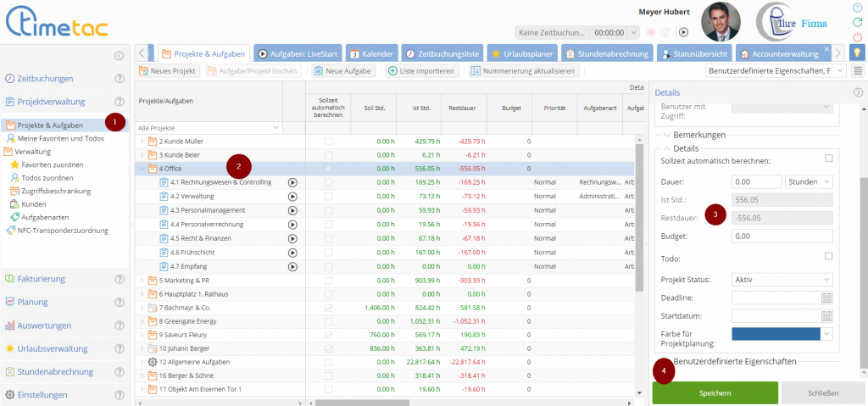Click the help icon next to Fakturierung
The height and width of the screenshot is (406, 868).
120,279
